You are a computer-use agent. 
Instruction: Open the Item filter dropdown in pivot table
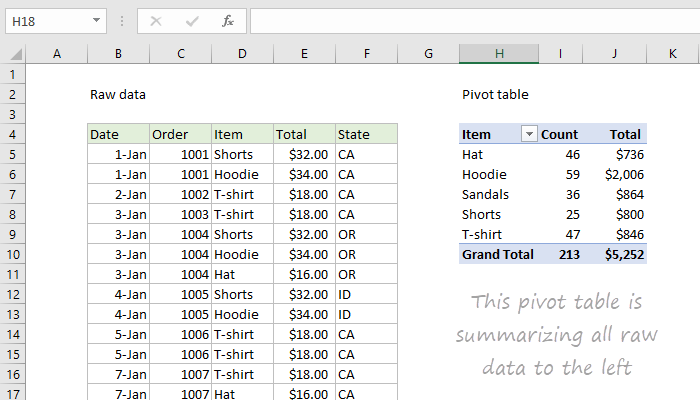point(528,134)
